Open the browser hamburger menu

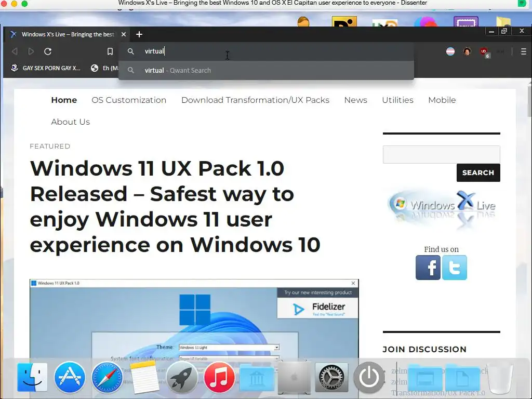click(524, 51)
